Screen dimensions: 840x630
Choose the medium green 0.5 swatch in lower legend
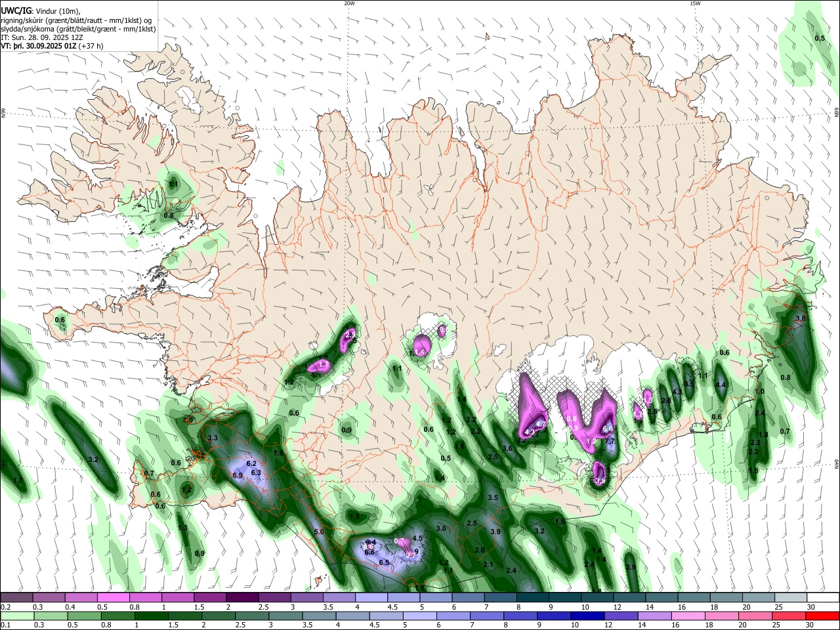(84, 616)
